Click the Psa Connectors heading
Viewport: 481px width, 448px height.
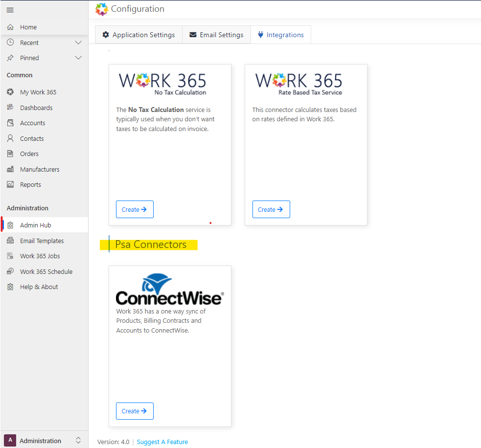(x=151, y=245)
